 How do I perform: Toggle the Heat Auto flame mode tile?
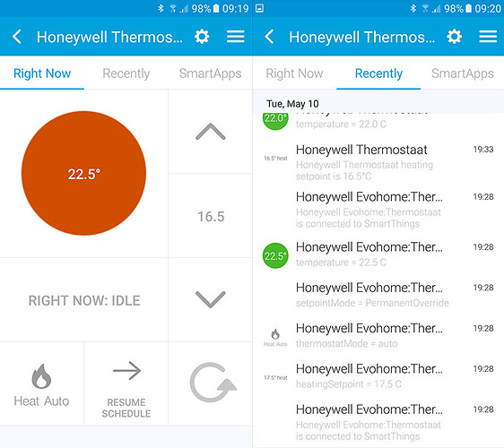tap(42, 383)
